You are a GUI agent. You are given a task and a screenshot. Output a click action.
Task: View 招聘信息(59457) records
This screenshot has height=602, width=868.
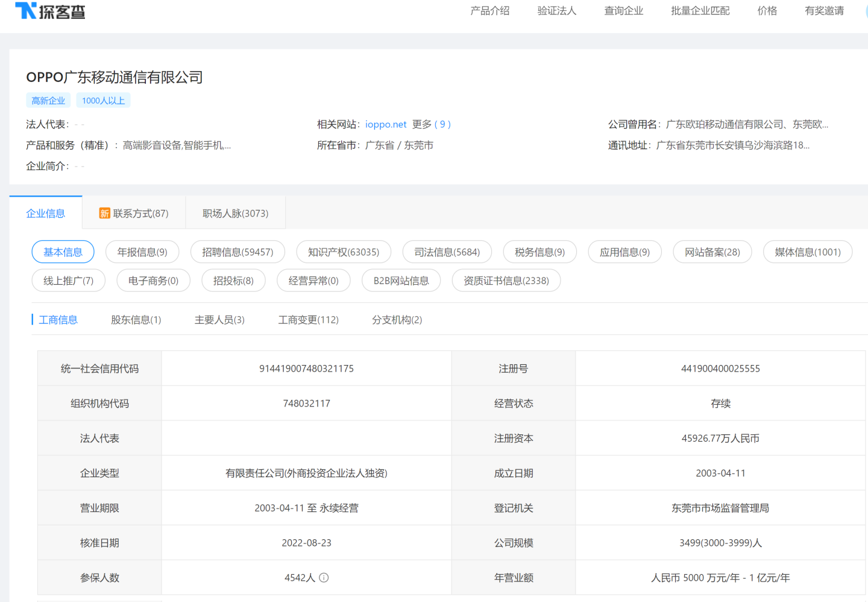tap(237, 252)
